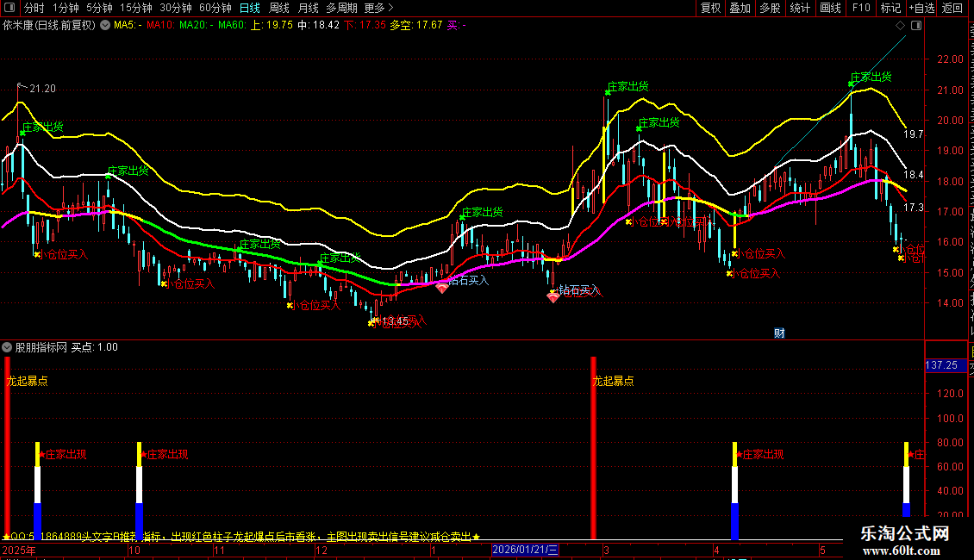
Task: Switch to 分时 chart tab
Action: [34, 8]
